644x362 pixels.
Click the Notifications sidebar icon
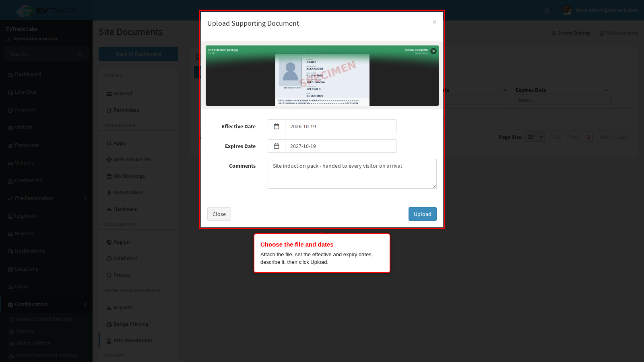click(x=10, y=252)
